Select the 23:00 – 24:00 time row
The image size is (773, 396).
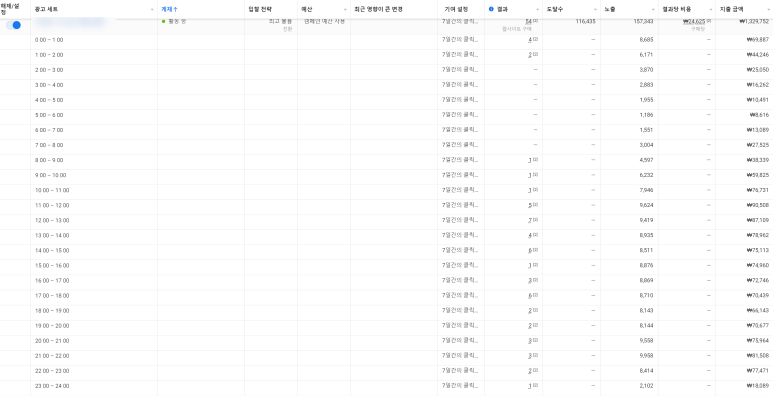click(x=386, y=388)
